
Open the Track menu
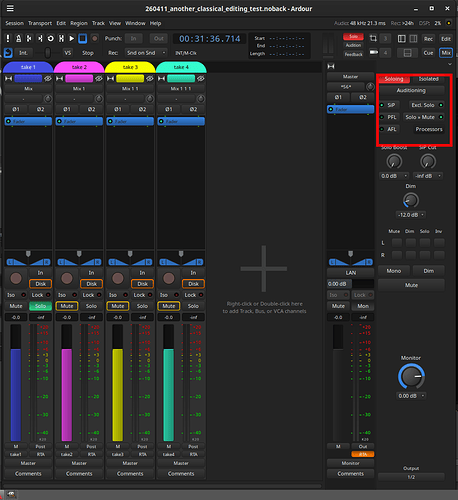pyautogui.click(x=98, y=23)
